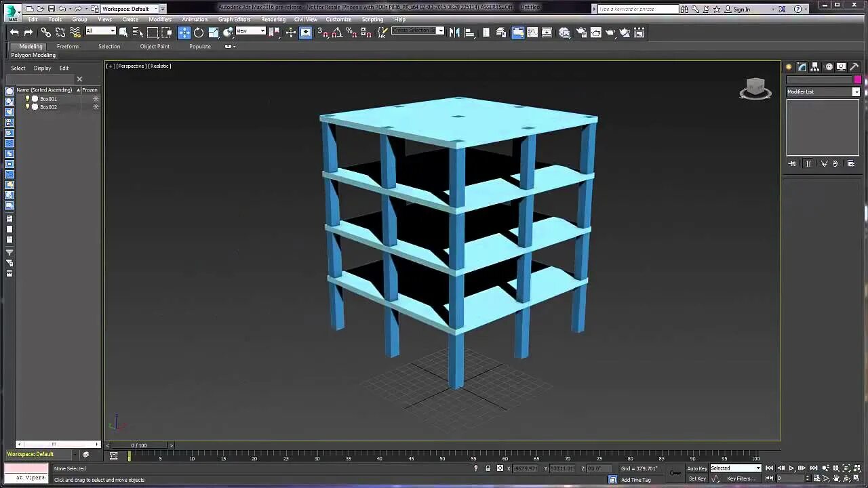Activate the Select and Place tool
This screenshot has width=868, height=488.
(229, 33)
